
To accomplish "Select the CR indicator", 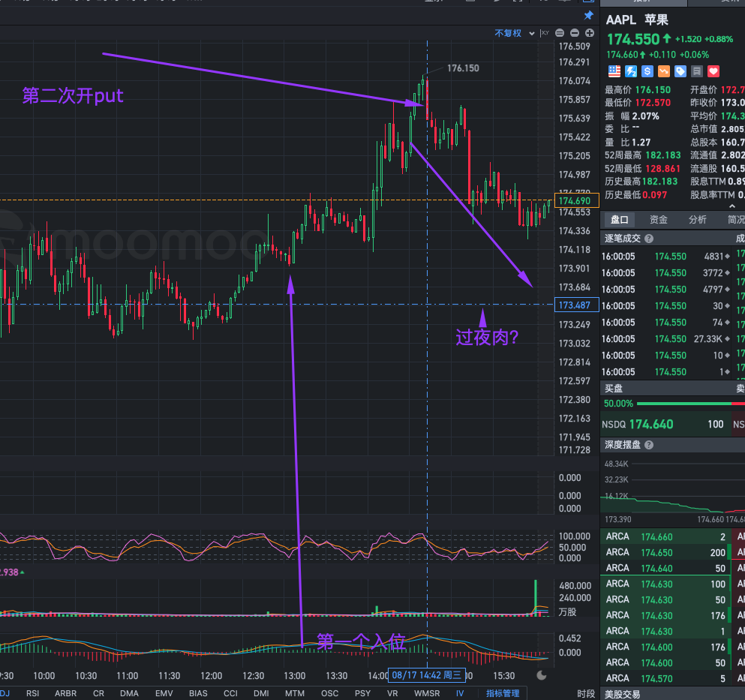I will [x=98, y=693].
